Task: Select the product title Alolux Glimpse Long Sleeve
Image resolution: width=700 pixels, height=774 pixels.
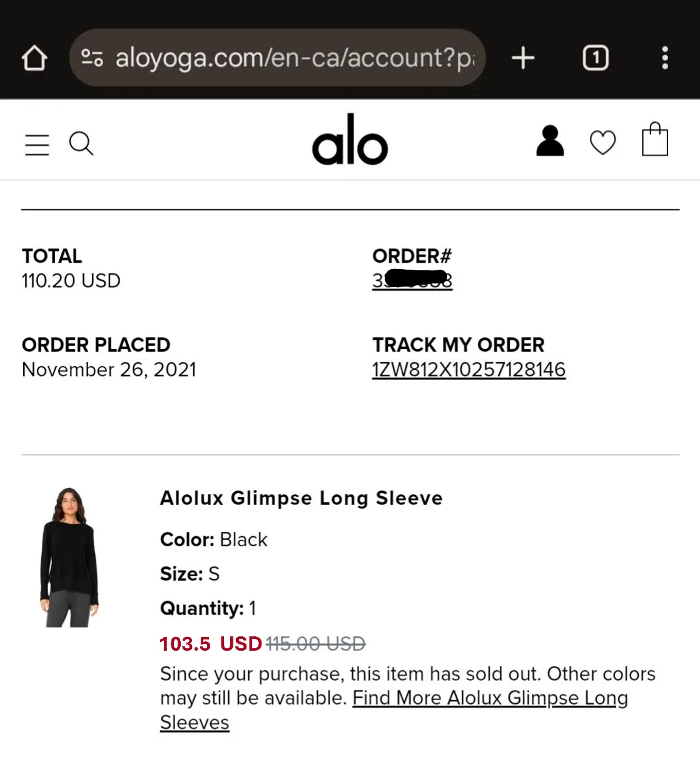Action: [x=301, y=498]
